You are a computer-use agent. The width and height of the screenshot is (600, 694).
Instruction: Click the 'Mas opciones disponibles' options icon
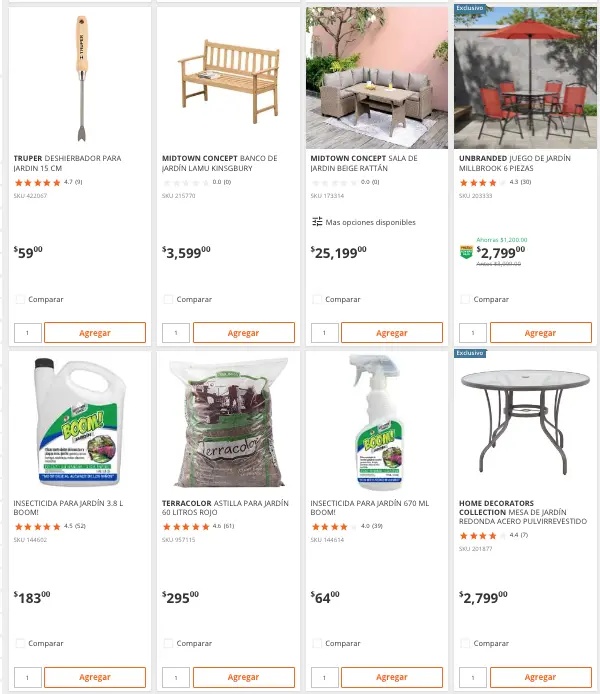pos(317,222)
